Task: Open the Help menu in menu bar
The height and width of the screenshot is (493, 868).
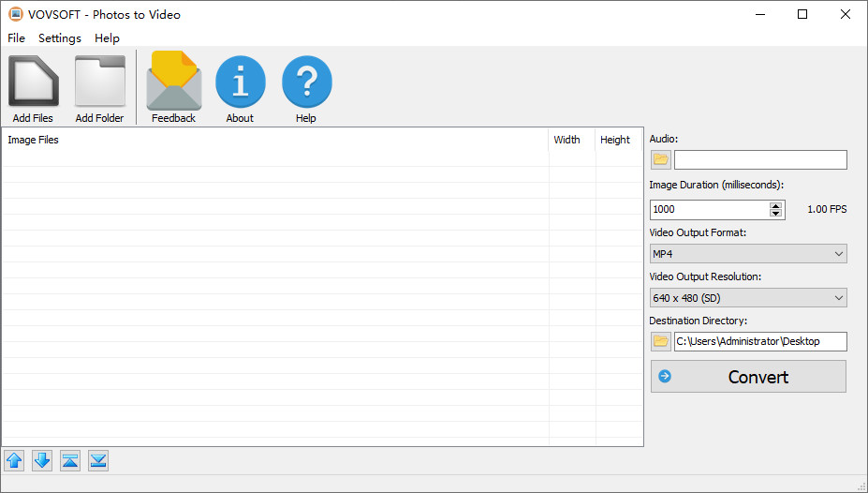Action: coord(107,38)
